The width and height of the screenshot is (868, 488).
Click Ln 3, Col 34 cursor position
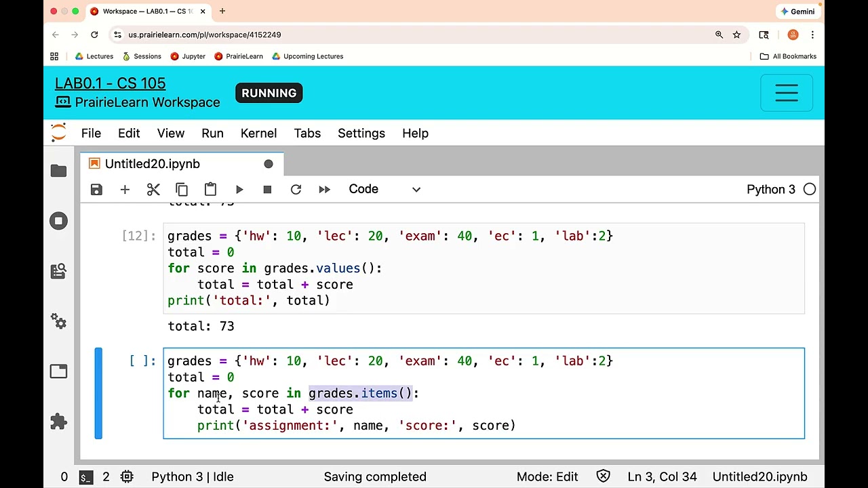click(x=662, y=477)
